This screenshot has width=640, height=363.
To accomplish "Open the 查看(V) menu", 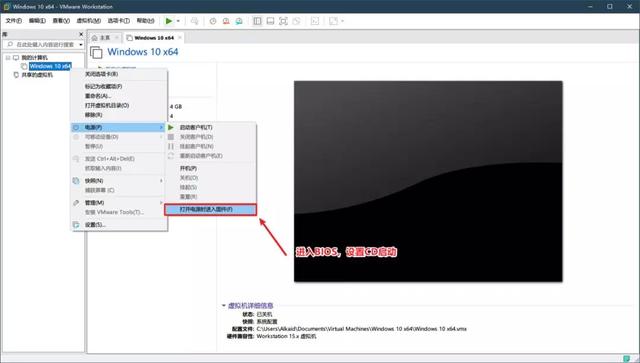I will 61,20.
